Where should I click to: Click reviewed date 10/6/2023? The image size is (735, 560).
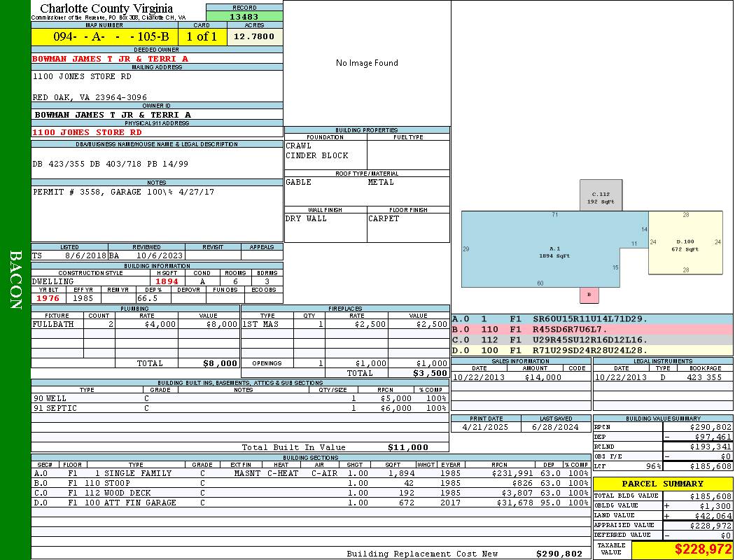coord(160,255)
